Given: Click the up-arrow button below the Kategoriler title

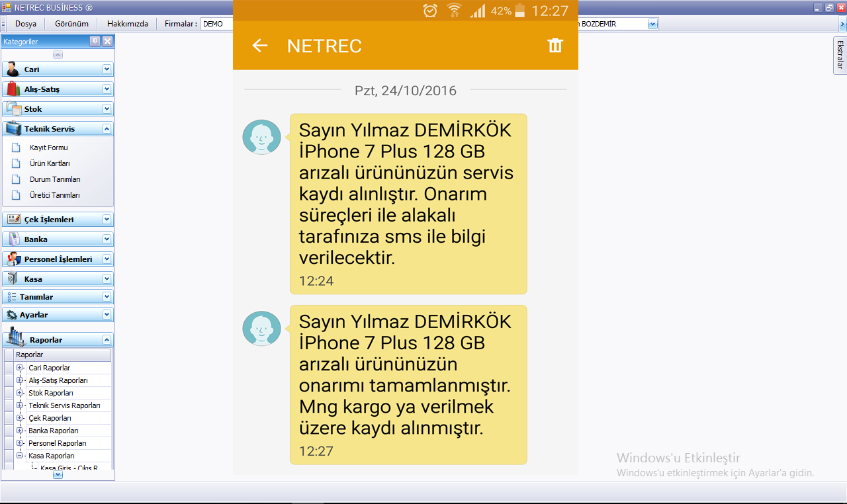Looking at the screenshot, I should click(58, 54).
